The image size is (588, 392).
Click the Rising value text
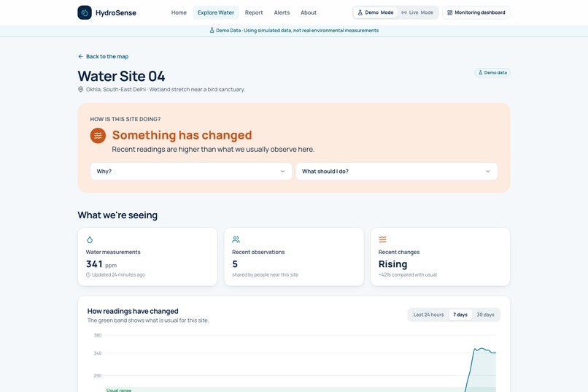pos(392,264)
